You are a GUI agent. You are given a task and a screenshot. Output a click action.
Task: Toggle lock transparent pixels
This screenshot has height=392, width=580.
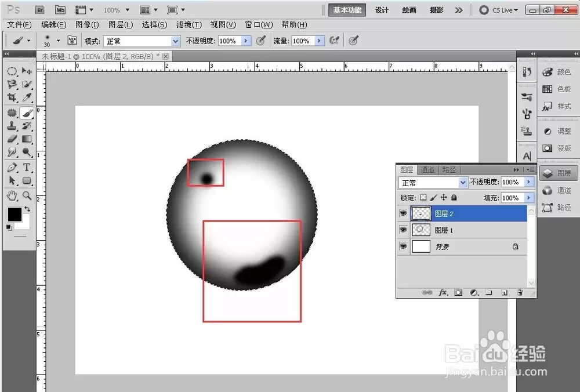point(423,198)
